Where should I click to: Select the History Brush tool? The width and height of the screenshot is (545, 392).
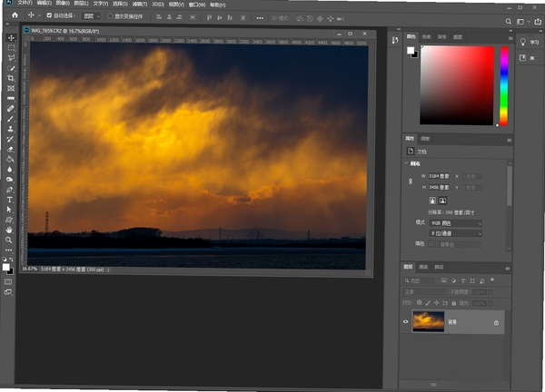tap(11, 139)
